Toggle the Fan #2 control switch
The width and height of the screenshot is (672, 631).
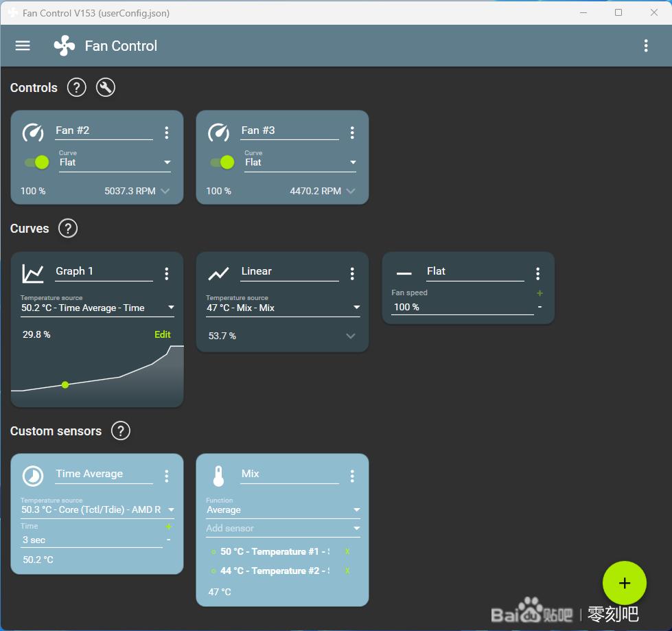(37, 163)
